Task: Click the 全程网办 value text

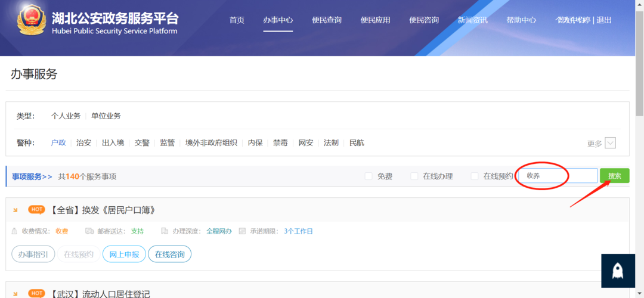Action: pyautogui.click(x=219, y=231)
